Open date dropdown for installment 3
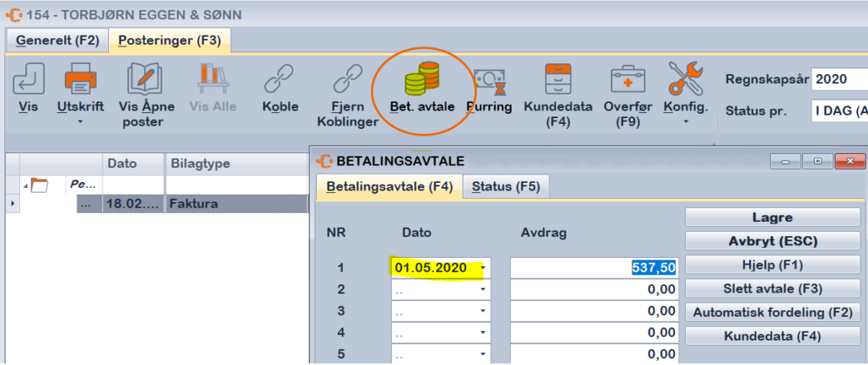 [483, 311]
